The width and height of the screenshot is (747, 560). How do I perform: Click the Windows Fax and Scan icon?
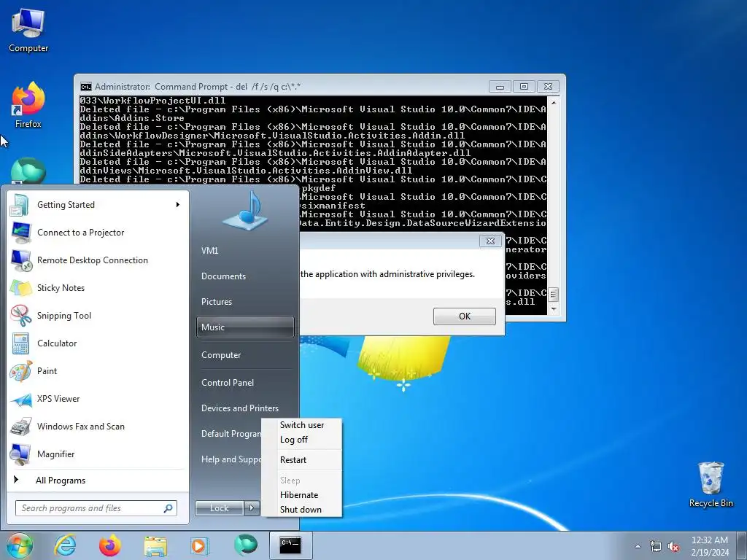coord(20,427)
